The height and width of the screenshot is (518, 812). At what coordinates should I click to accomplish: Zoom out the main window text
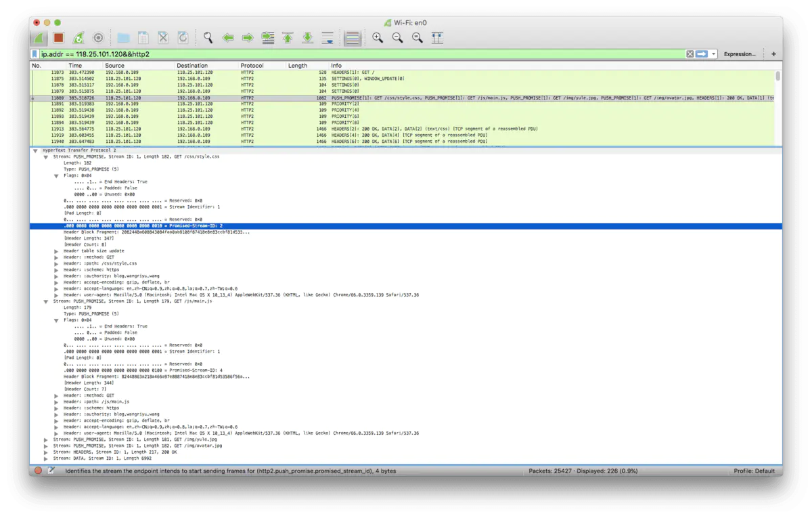[x=398, y=39]
